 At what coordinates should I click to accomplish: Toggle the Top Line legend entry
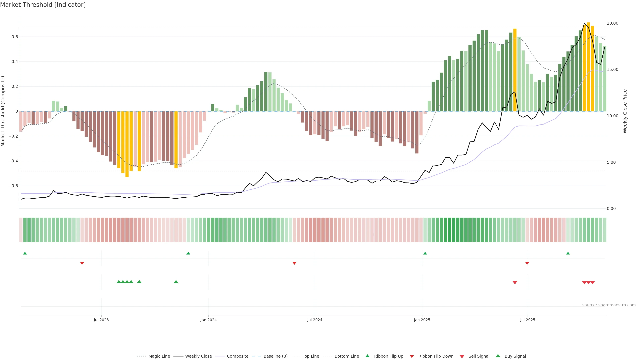[311, 356]
